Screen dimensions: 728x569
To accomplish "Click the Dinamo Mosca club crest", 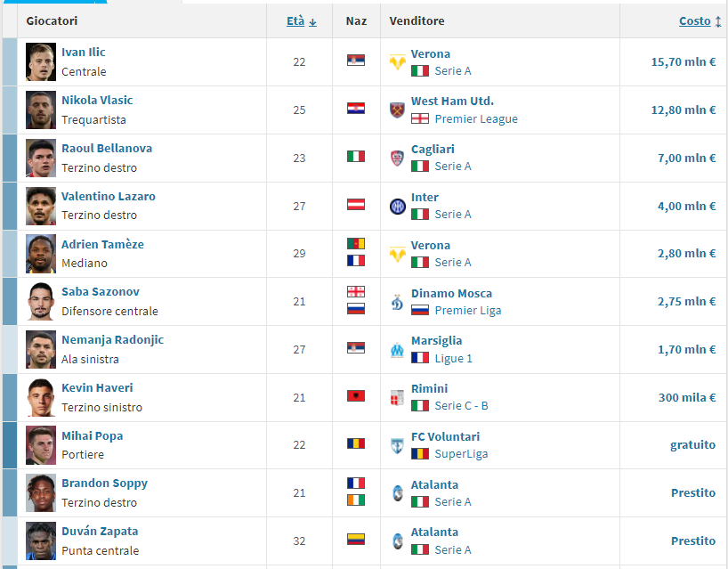I will coord(397,302).
